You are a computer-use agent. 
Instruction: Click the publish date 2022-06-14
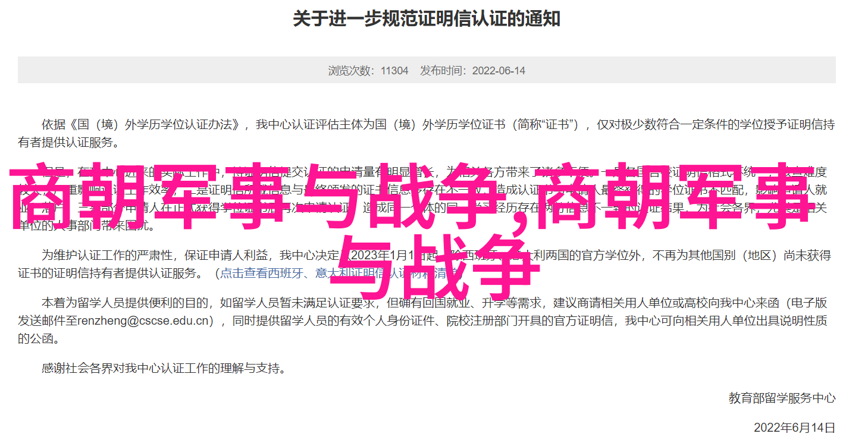[x=499, y=71]
